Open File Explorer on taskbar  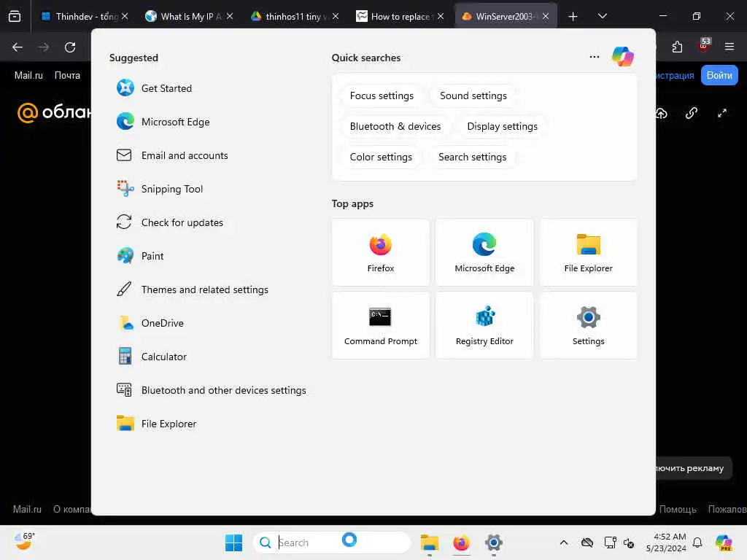click(429, 542)
